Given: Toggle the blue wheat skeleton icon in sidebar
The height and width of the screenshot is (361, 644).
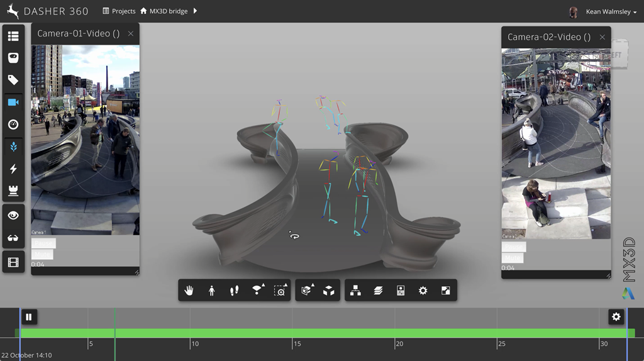Looking at the screenshot, I should (x=13, y=147).
